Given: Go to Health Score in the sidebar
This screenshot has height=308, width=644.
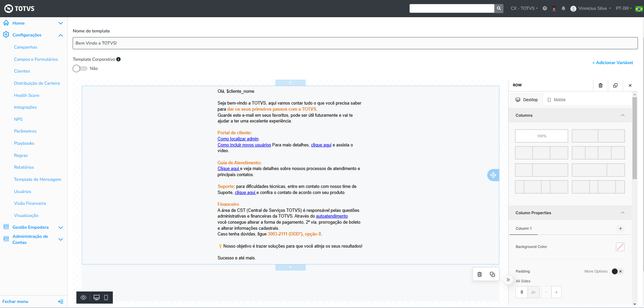Looking at the screenshot, I should pyautogui.click(x=27, y=95).
